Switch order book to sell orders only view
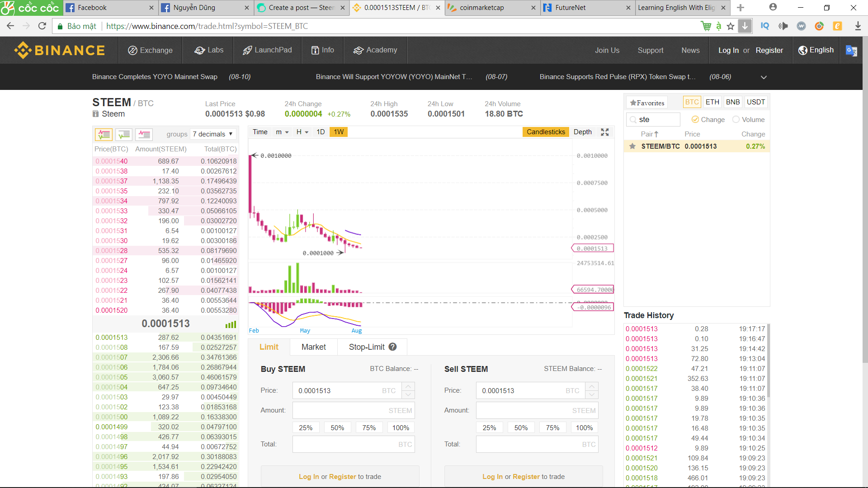Viewport: 868px width, 488px height. tap(144, 134)
